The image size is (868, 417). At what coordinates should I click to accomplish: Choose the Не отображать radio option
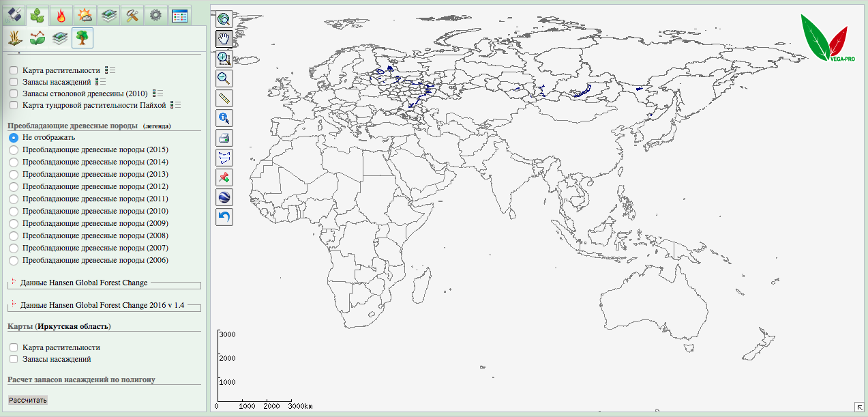pyautogui.click(x=14, y=138)
